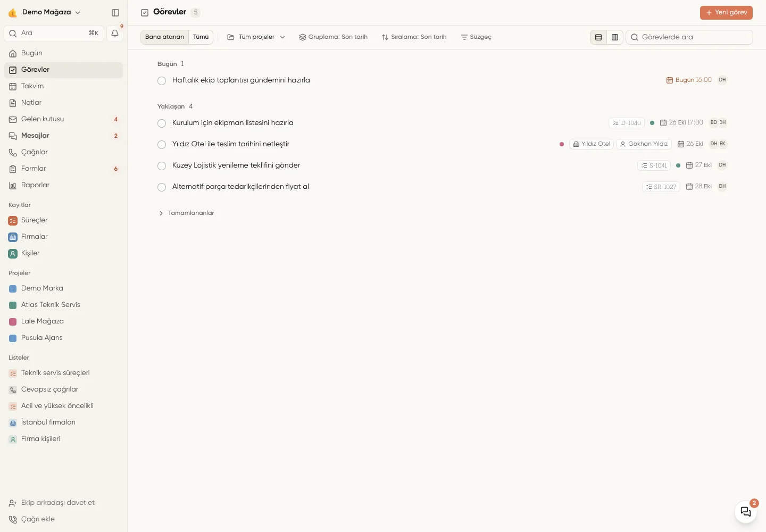Mark 'Alternatif parça tedarikçilerinden' task done
The height and width of the screenshot is (532, 766).
(162, 187)
